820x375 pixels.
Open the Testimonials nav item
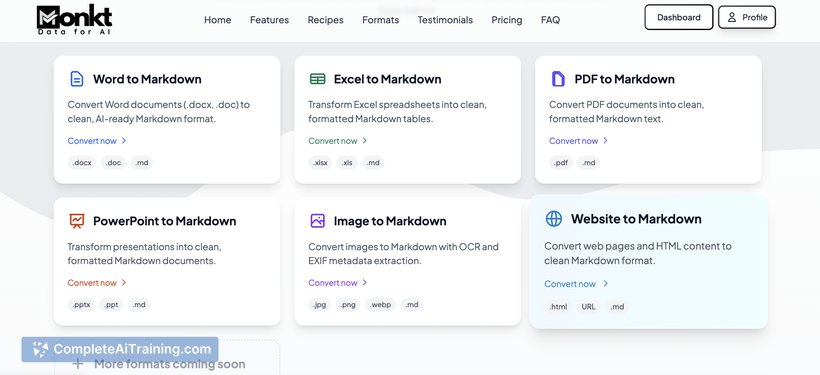[x=445, y=20]
